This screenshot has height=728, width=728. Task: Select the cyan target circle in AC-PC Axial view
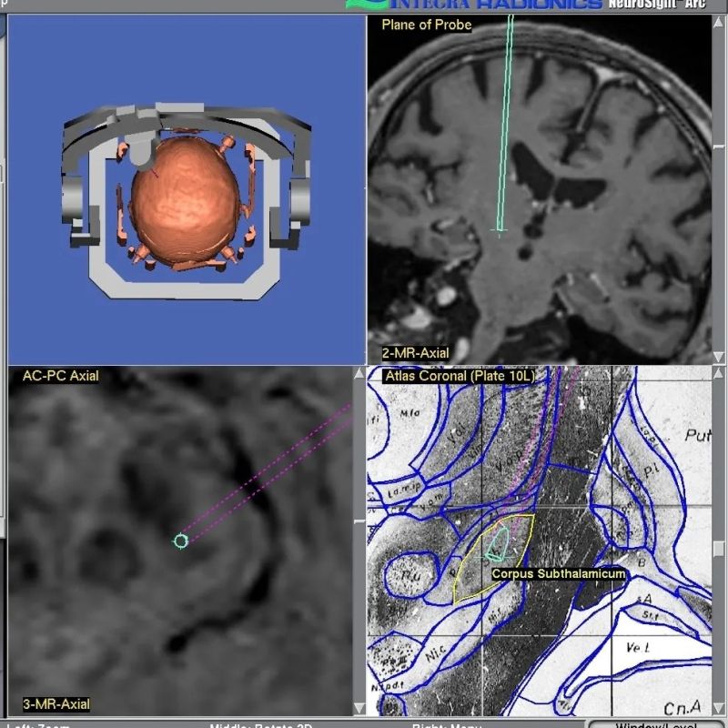[180, 541]
